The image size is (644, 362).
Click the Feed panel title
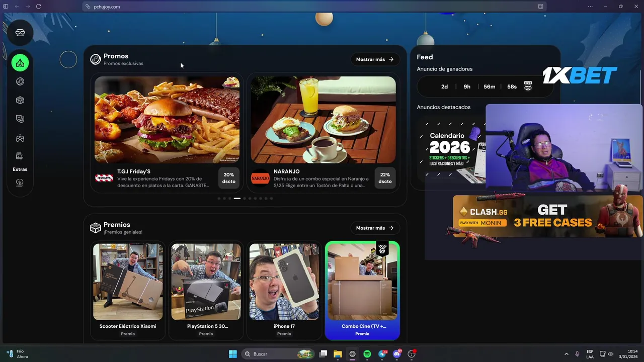click(425, 57)
